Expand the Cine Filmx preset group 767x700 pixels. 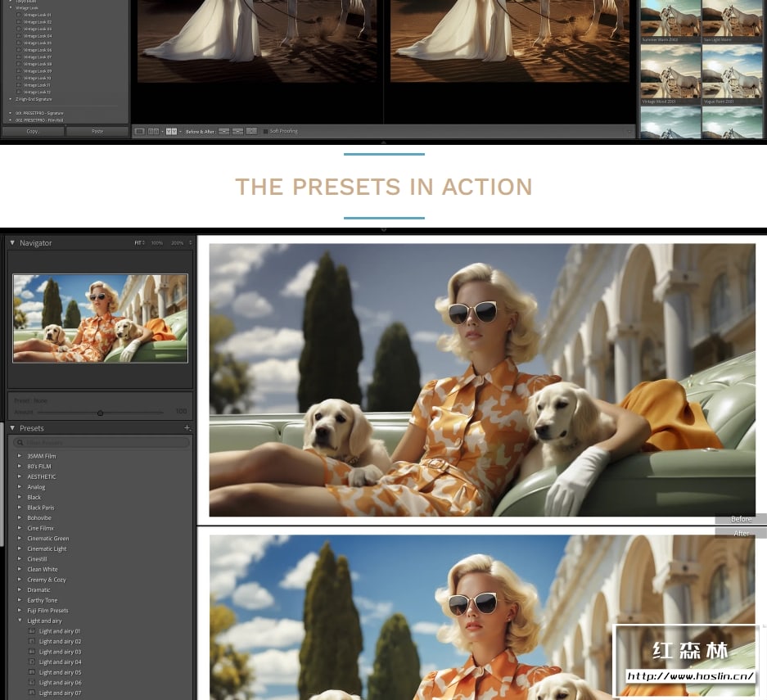click(20, 528)
